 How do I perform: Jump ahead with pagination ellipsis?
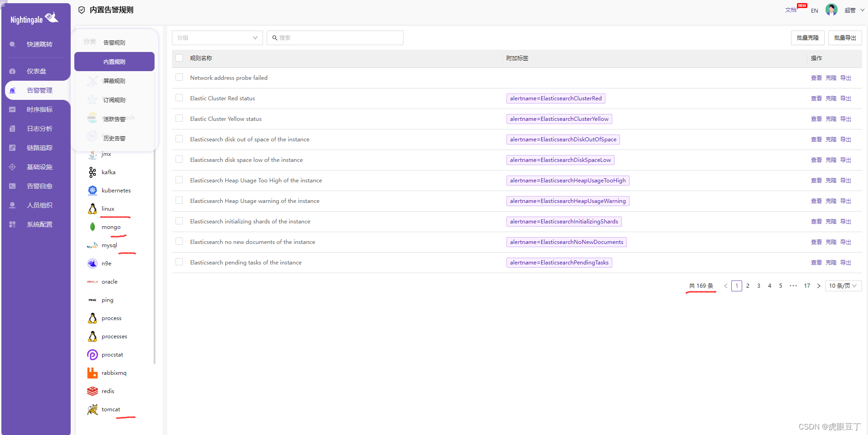tap(793, 286)
